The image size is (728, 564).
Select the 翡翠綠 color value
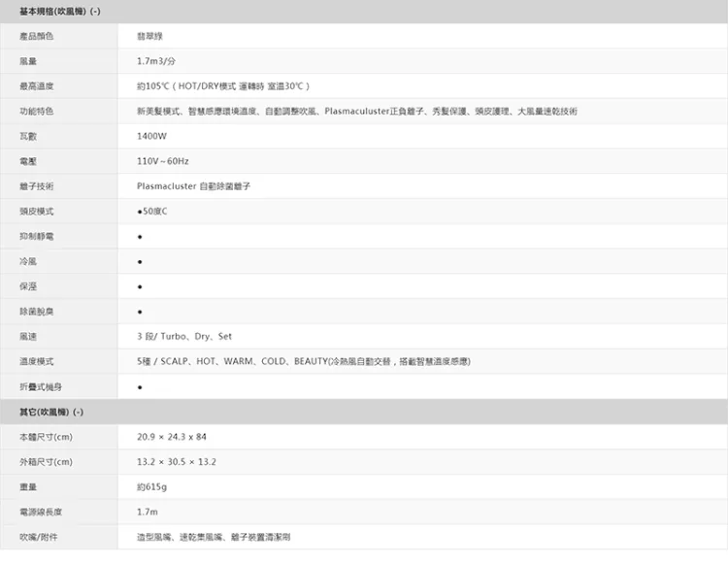[151, 36]
